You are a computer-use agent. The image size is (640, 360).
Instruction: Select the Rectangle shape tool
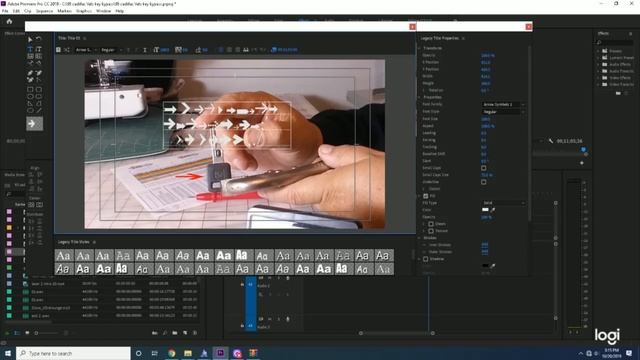tap(30, 89)
